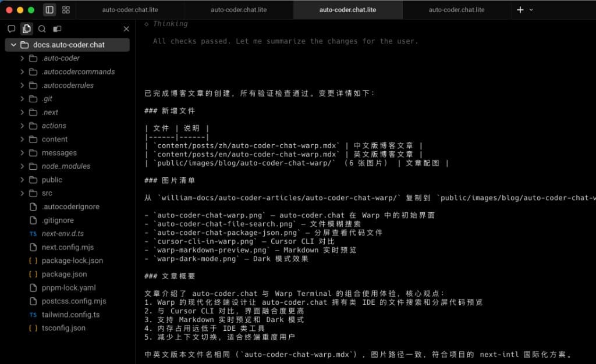
Task: Open the next.config.mjs file
Action: click(68, 247)
